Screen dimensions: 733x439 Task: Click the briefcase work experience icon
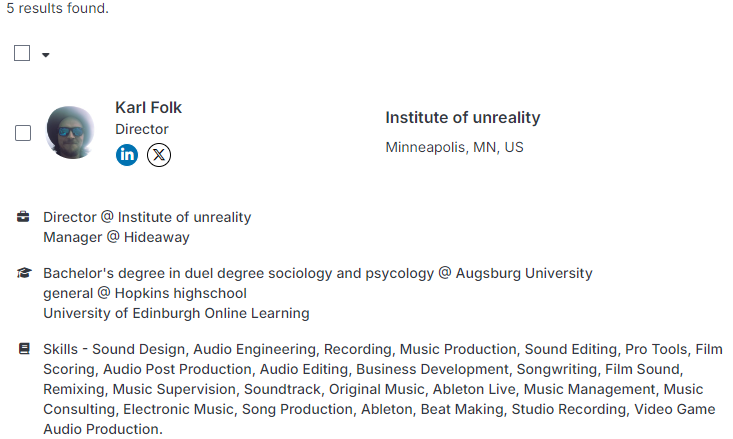click(23, 217)
